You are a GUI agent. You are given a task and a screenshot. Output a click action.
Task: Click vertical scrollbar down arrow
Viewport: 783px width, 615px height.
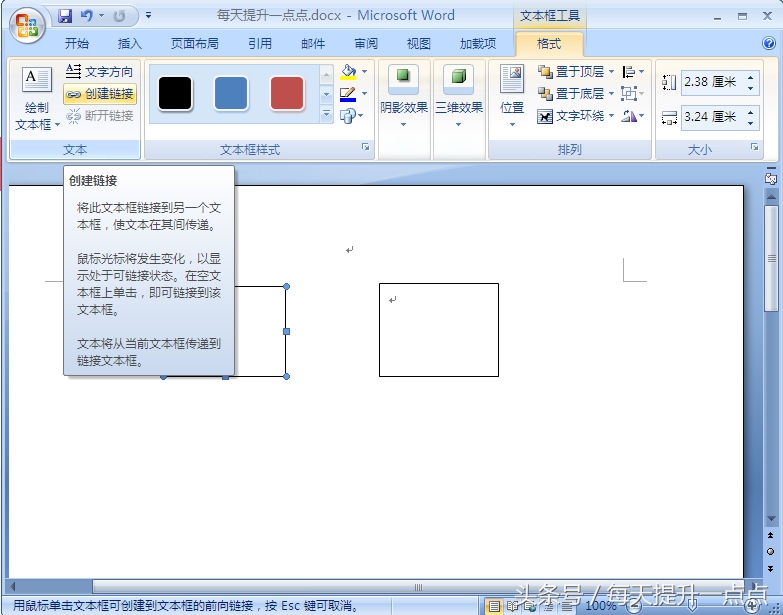pyautogui.click(x=771, y=519)
